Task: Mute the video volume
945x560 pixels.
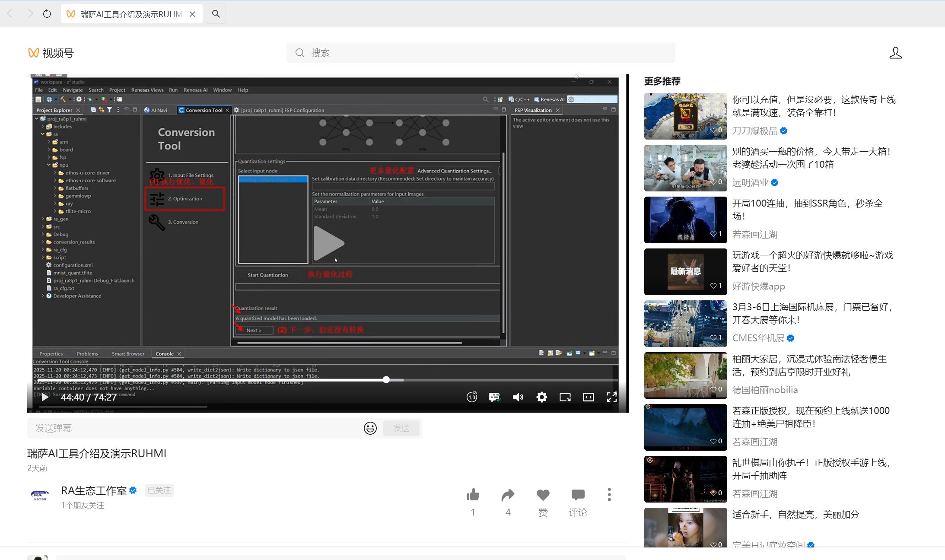Action: point(518,397)
